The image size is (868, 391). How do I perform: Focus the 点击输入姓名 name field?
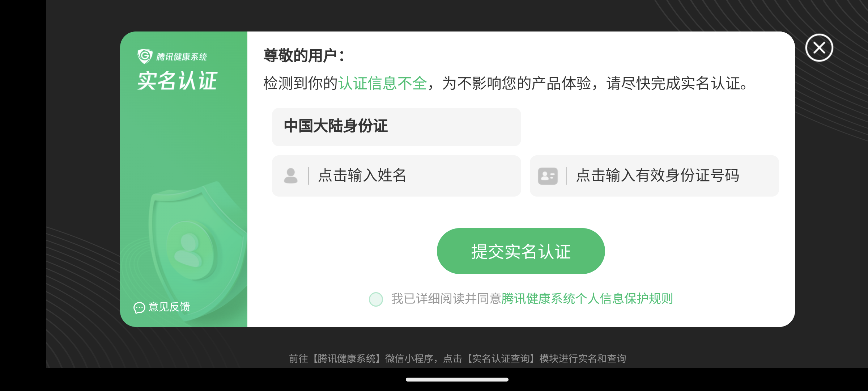pyautogui.click(x=396, y=176)
